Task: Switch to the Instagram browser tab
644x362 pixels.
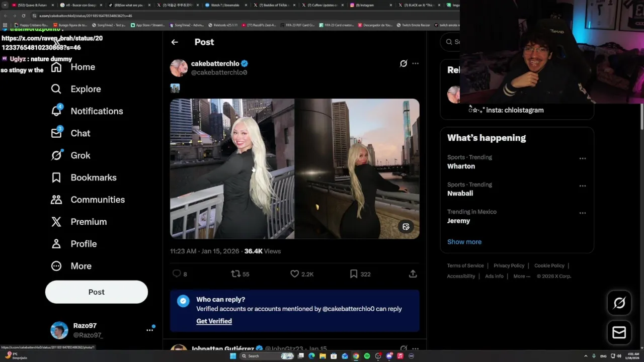Action: pos(370,5)
